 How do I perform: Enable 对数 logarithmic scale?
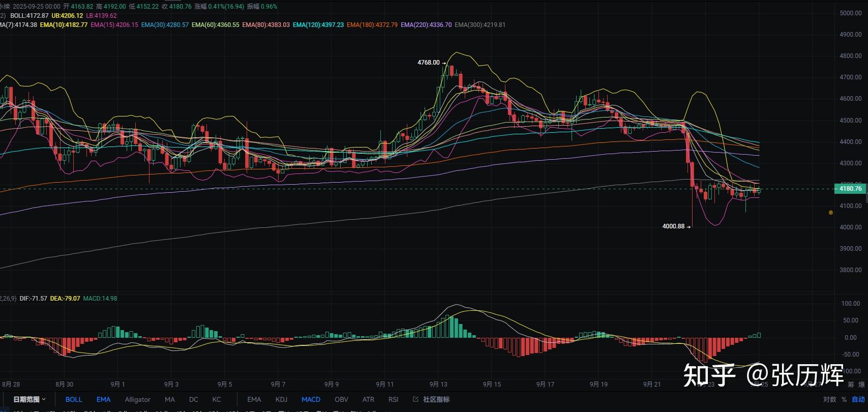(x=829, y=399)
